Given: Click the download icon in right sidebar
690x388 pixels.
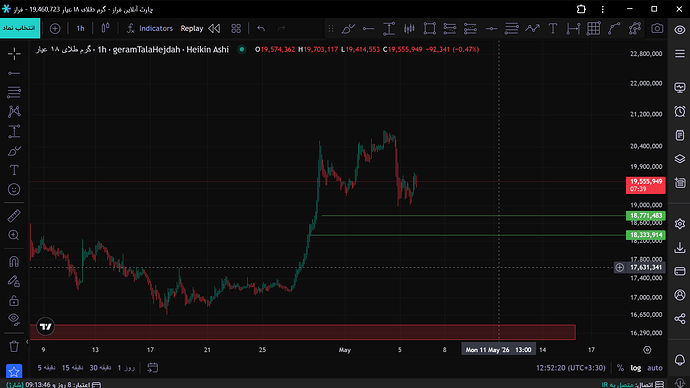Looking at the screenshot, I should tap(679, 248).
